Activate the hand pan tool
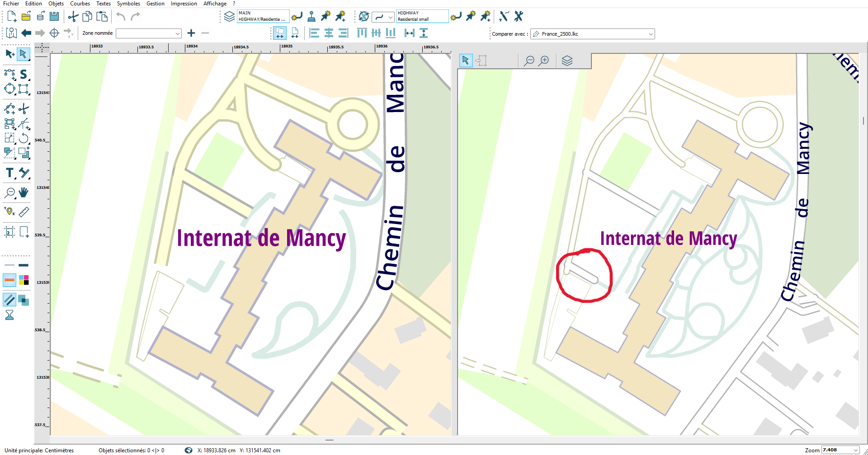The image size is (868, 455). (x=24, y=192)
